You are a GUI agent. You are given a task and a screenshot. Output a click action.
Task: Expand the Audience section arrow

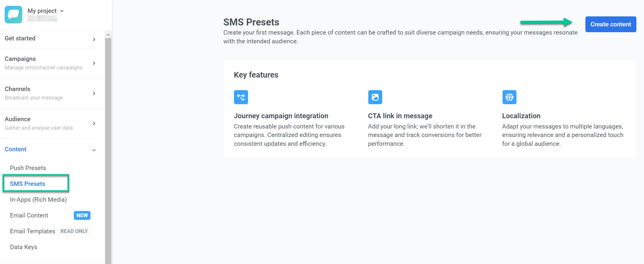[94, 124]
